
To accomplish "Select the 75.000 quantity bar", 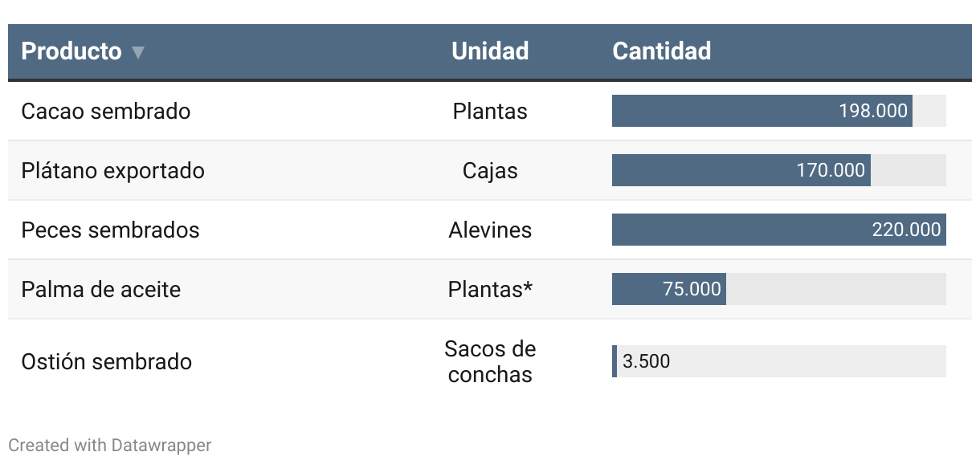I will pyautogui.click(x=669, y=289).
